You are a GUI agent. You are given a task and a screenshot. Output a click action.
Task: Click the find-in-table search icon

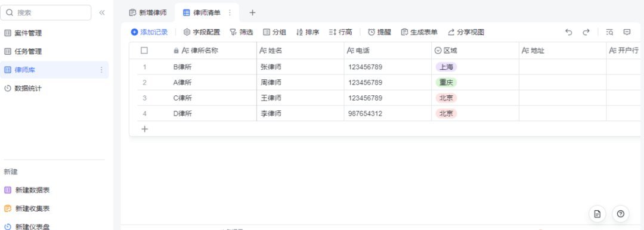tap(609, 32)
